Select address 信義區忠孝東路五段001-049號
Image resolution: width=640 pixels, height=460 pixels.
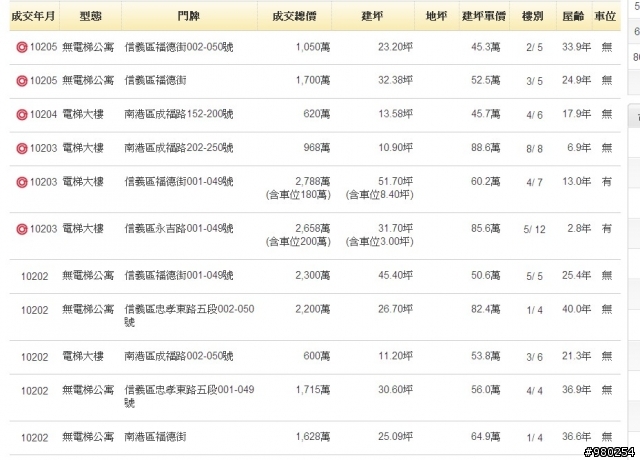[189, 396]
